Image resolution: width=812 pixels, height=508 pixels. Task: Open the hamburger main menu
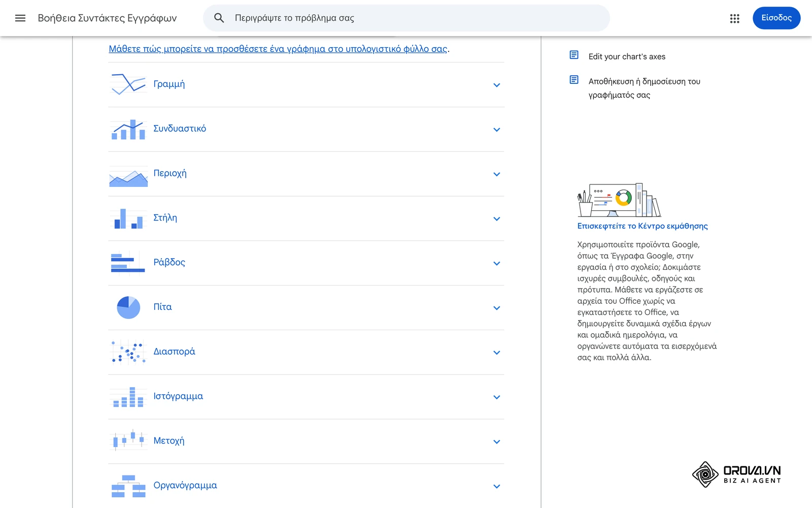pos(20,18)
